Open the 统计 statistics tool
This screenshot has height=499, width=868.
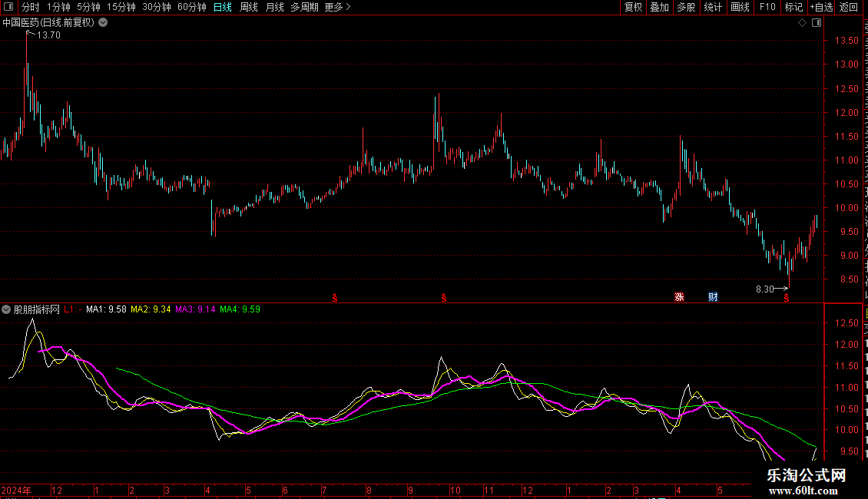pyautogui.click(x=712, y=7)
